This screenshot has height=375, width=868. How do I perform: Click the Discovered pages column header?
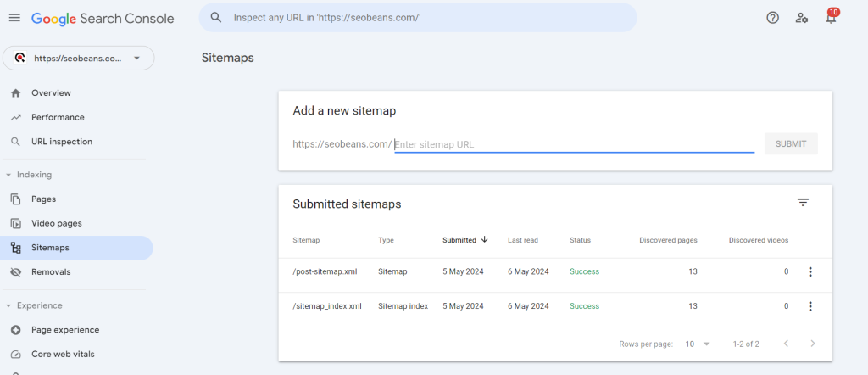pos(668,240)
